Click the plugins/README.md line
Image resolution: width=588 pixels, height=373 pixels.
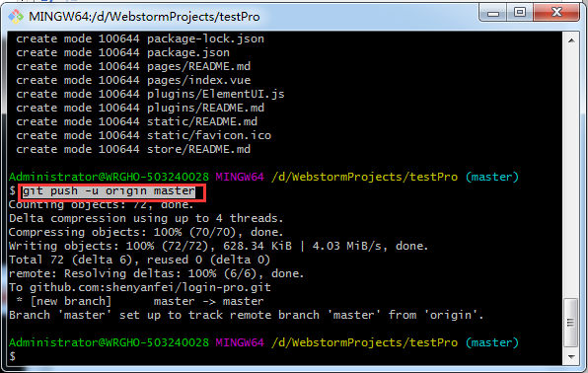(140, 109)
